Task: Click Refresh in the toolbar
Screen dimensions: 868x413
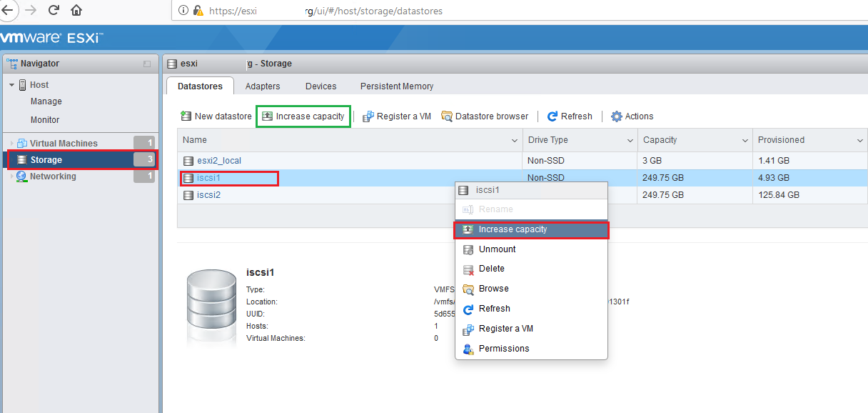Action: [x=570, y=116]
